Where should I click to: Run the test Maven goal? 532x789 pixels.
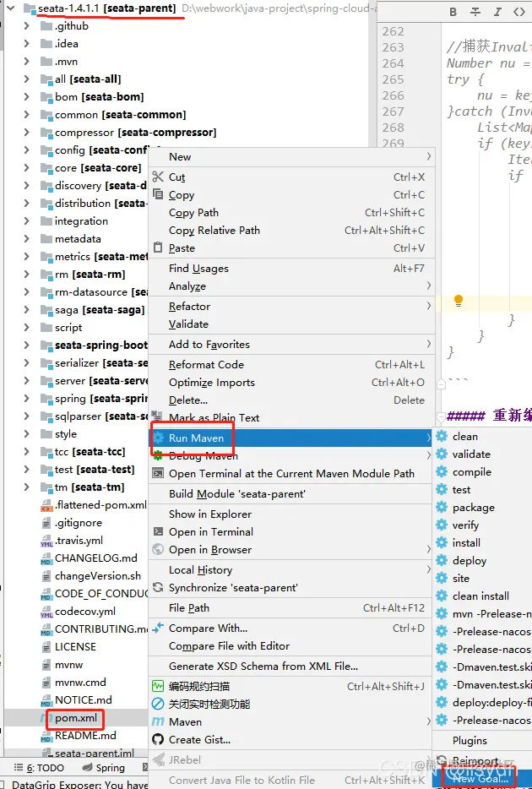[483, 490]
